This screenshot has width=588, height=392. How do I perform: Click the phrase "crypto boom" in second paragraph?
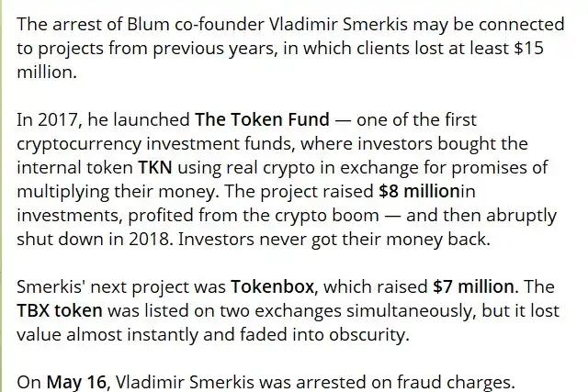click(327, 216)
